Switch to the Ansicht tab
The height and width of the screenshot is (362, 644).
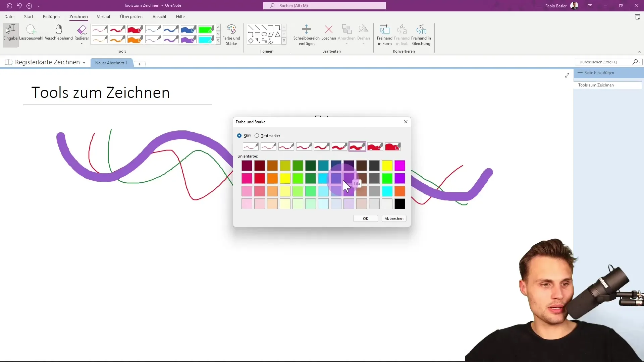159,16
